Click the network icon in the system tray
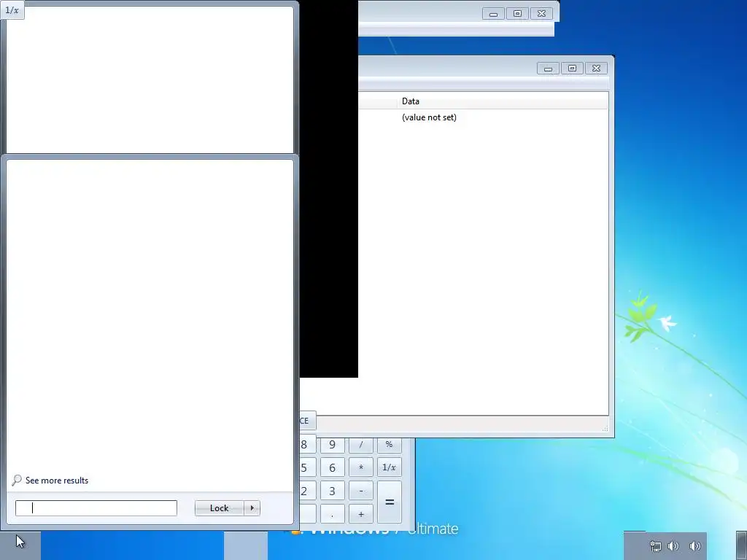This screenshot has height=560, width=747. [656, 545]
